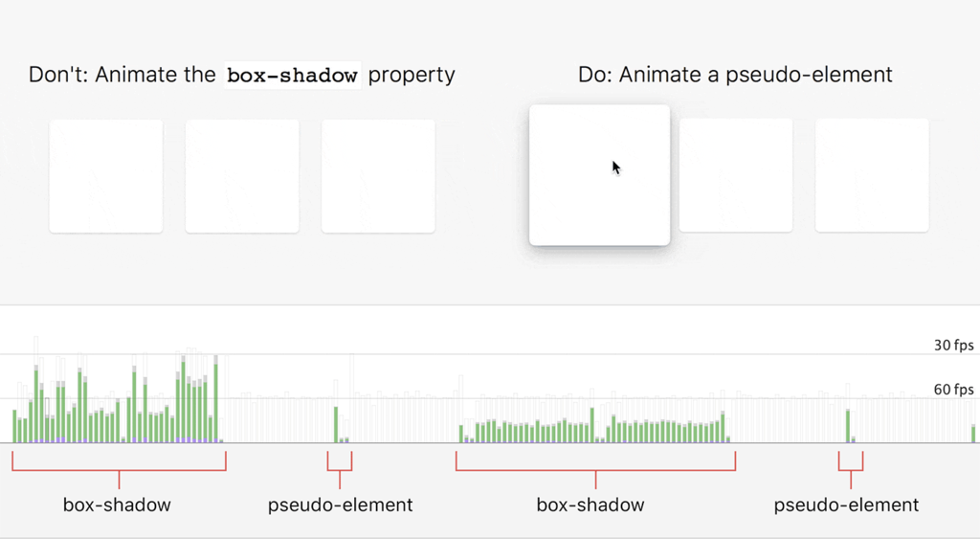Click the leftmost box-shadow label below chart
The height and width of the screenshot is (539, 980).
[117, 505]
